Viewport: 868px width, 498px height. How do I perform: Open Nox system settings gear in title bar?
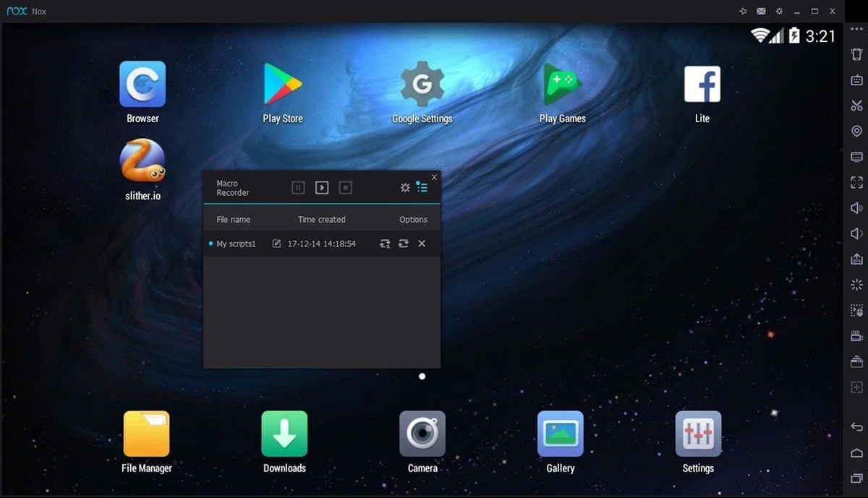click(779, 12)
